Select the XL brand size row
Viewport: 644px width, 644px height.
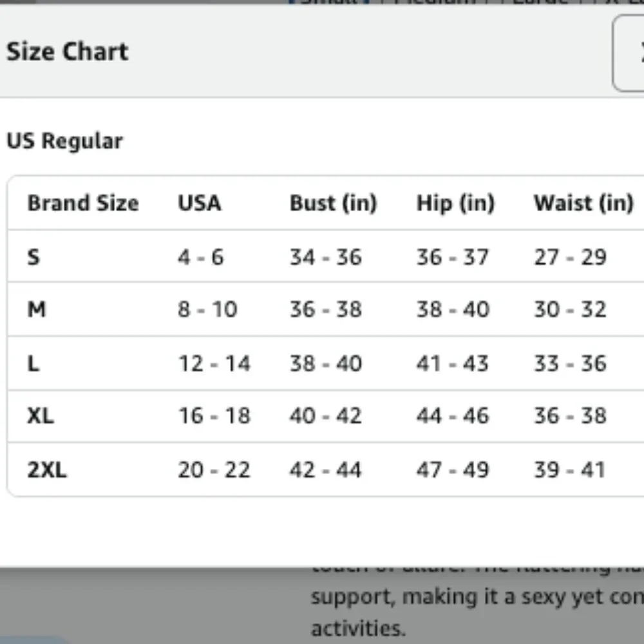pos(326,415)
